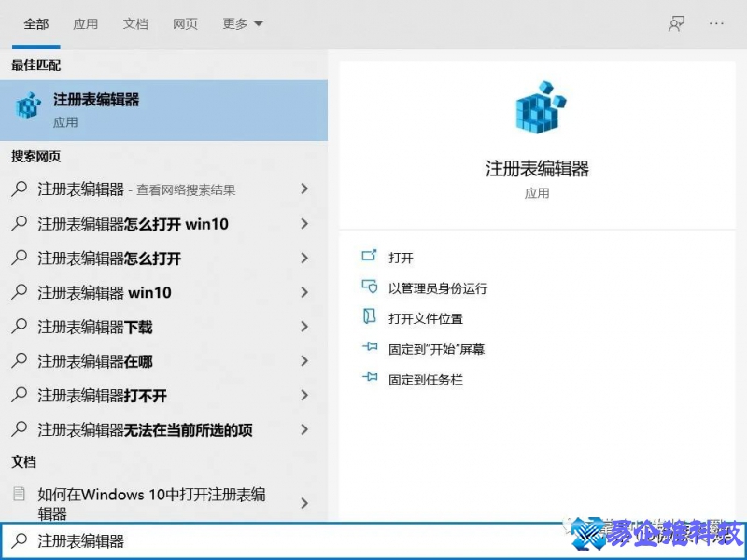Click the open file location icon
Image resolution: width=747 pixels, height=560 pixels.
click(x=369, y=317)
